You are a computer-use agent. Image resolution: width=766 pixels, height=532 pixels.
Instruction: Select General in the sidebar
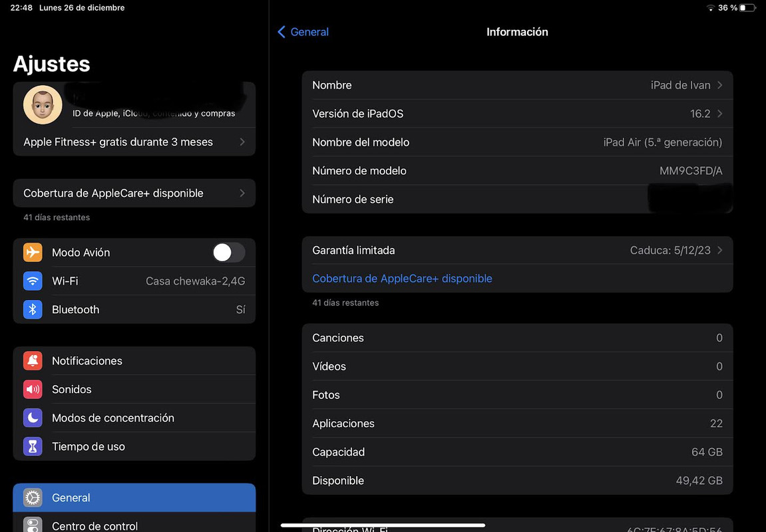point(134,497)
